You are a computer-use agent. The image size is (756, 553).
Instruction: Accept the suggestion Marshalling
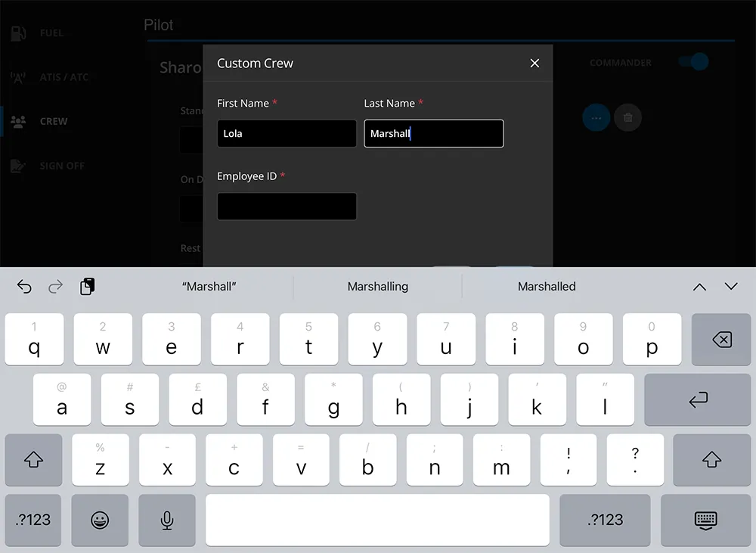[x=377, y=287]
